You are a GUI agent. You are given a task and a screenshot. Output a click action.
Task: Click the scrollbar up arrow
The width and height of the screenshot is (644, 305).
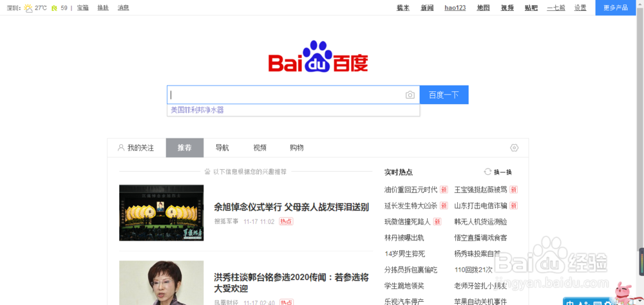640,3
